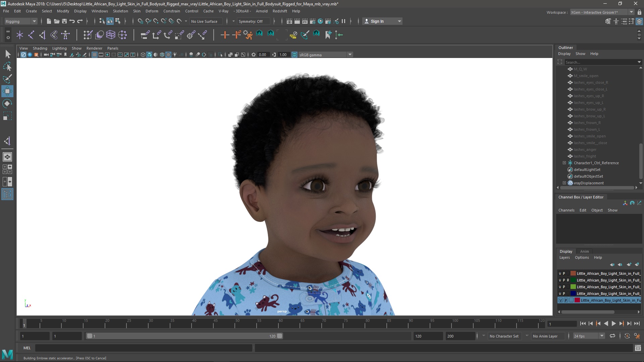Click the Create Cluster shelf icon

click(122, 35)
